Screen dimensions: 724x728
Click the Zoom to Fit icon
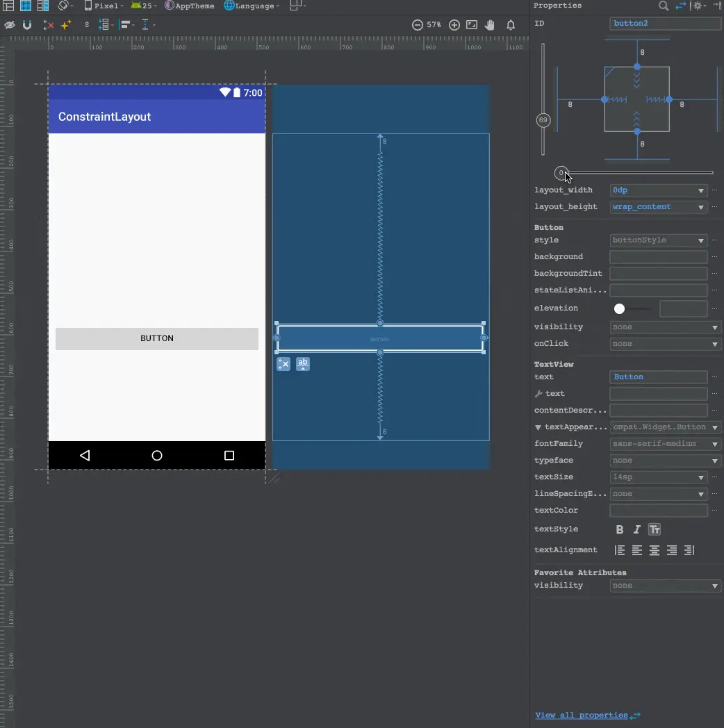(x=472, y=25)
